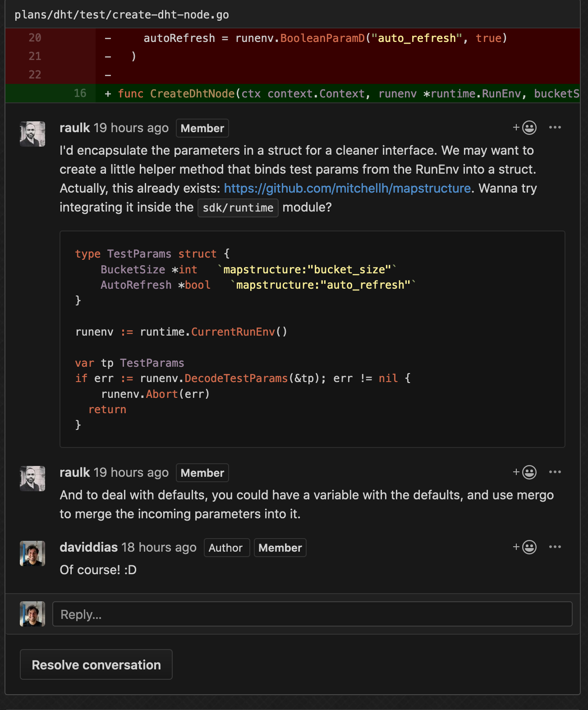
Task: Open the mitchellh/mapstructure GitHub link
Action: pyautogui.click(x=347, y=188)
